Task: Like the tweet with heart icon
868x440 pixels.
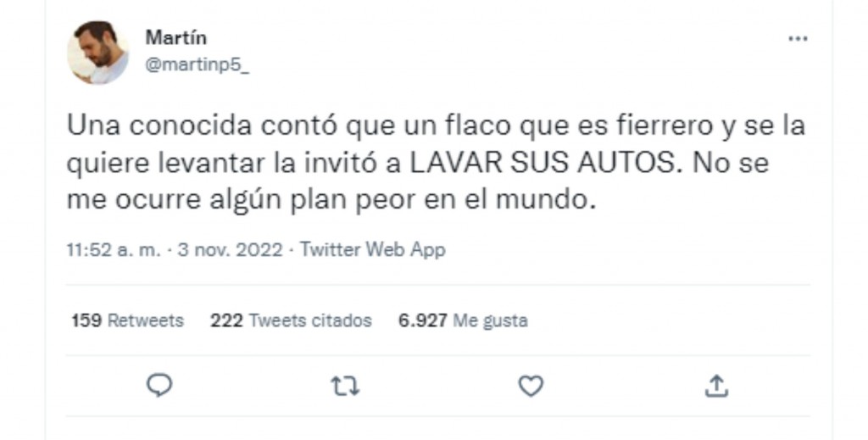Action: click(x=531, y=386)
